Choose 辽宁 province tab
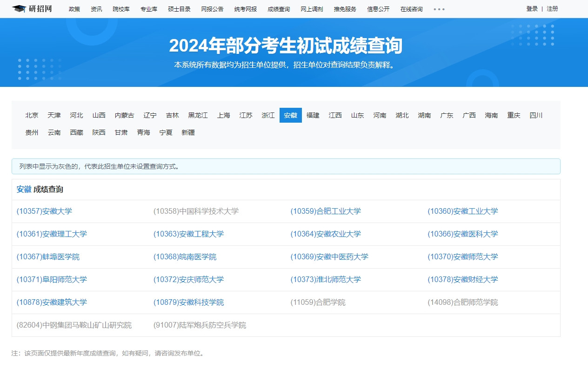 tap(150, 115)
